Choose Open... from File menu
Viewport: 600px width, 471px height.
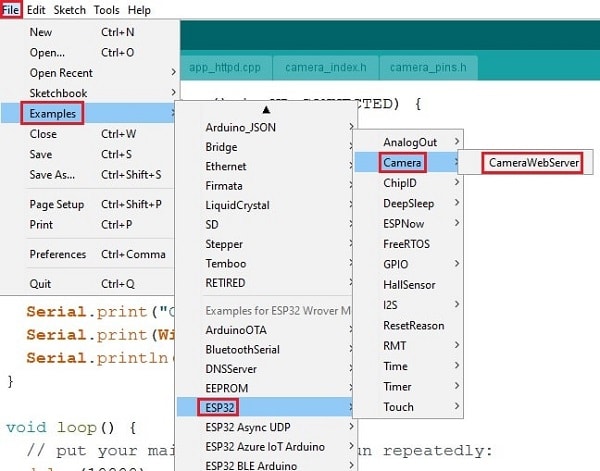pyautogui.click(x=90, y=52)
